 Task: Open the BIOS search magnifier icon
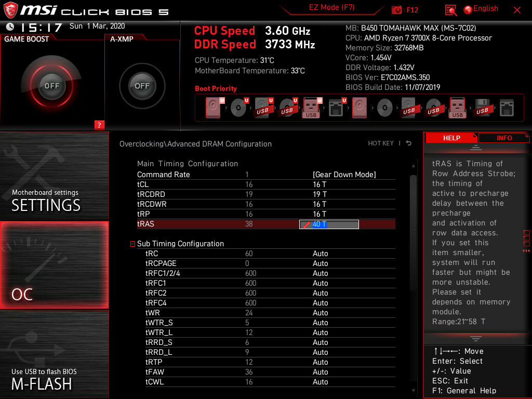(450, 10)
